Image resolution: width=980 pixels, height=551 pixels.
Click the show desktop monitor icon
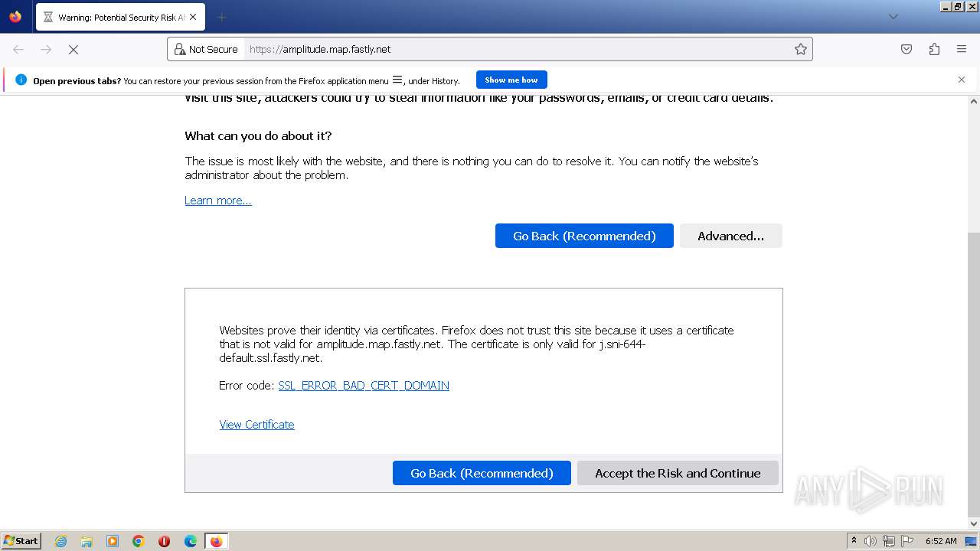(x=971, y=541)
